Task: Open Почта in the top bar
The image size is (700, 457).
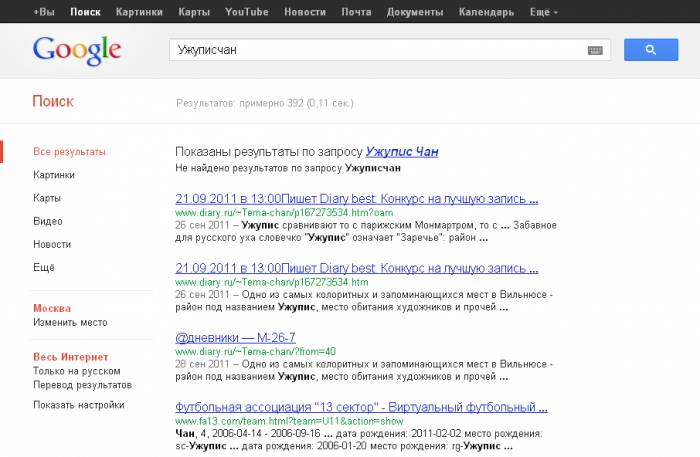Action: (356, 12)
